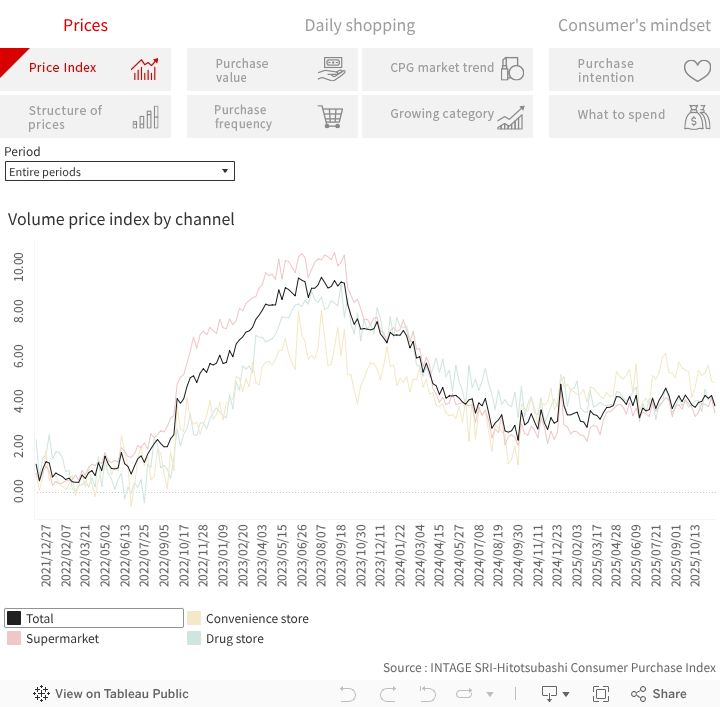Click the 2021/12/27 axis date label

tap(46, 556)
